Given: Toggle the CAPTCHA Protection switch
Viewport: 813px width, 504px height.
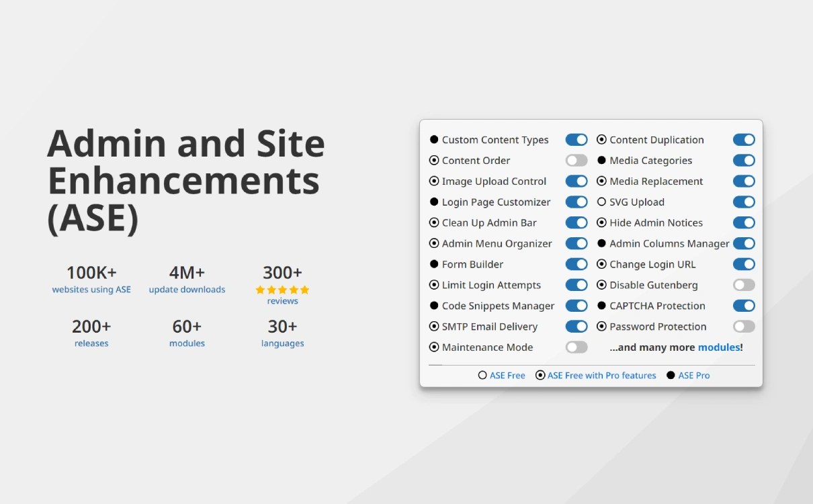Looking at the screenshot, I should tap(744, 306).
